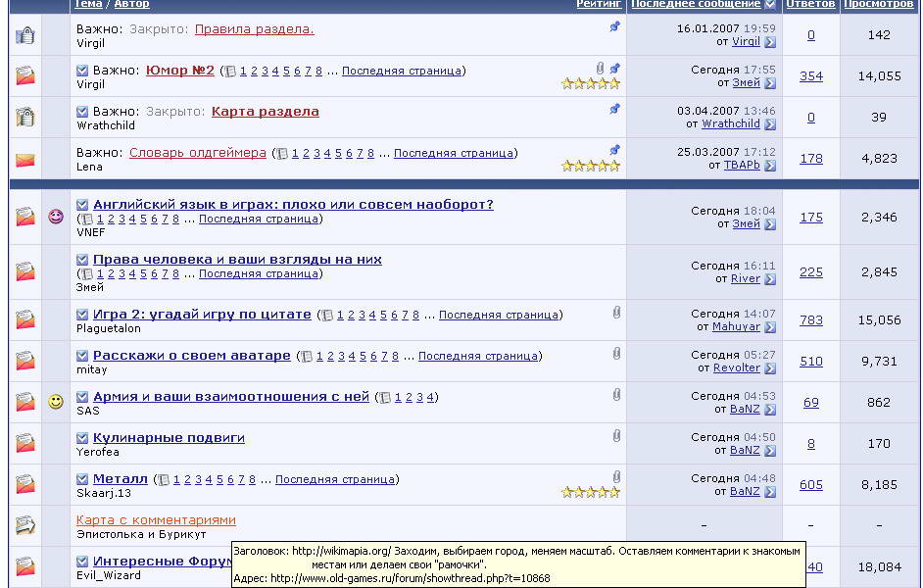
Task: Open thread Расскажи о своем аватаре
Action: point(192,356)
